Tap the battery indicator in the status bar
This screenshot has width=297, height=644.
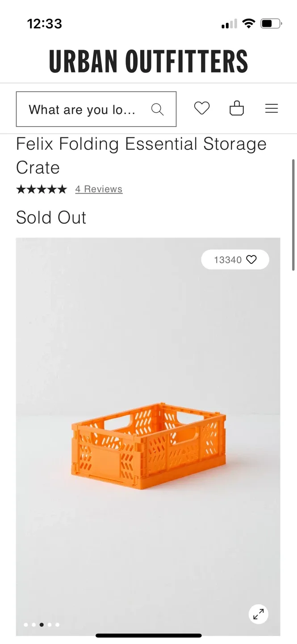click(x=269, y=24)
